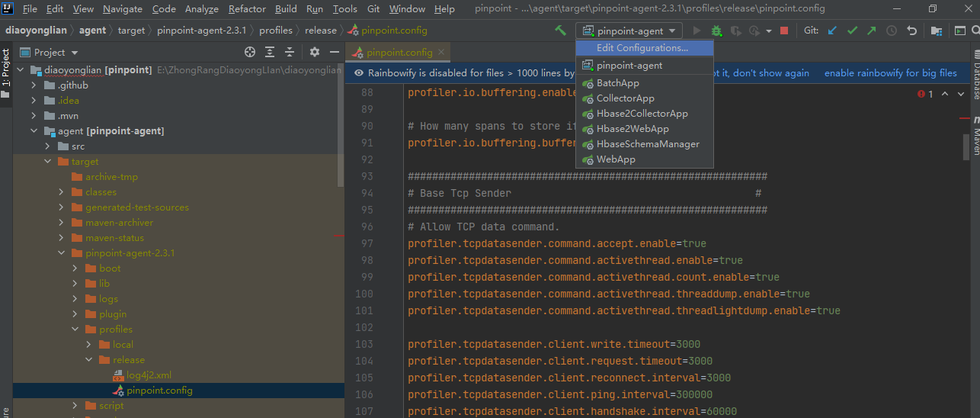980x418 pixels.
Task: Choose Hbase2WebApp run configuration
Action: point(632,129)
